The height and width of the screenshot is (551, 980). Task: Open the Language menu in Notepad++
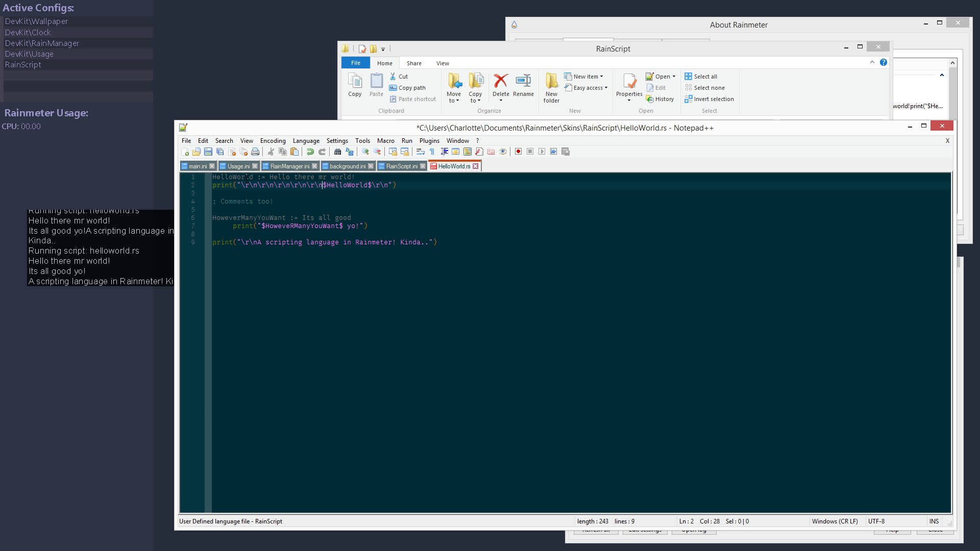[306, 141]
